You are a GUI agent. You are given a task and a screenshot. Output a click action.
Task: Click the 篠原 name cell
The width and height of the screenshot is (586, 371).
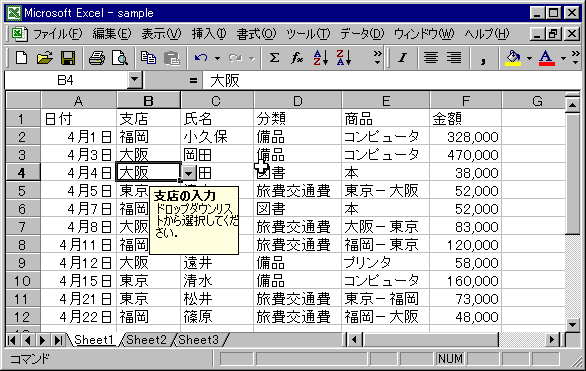[217, 317]
